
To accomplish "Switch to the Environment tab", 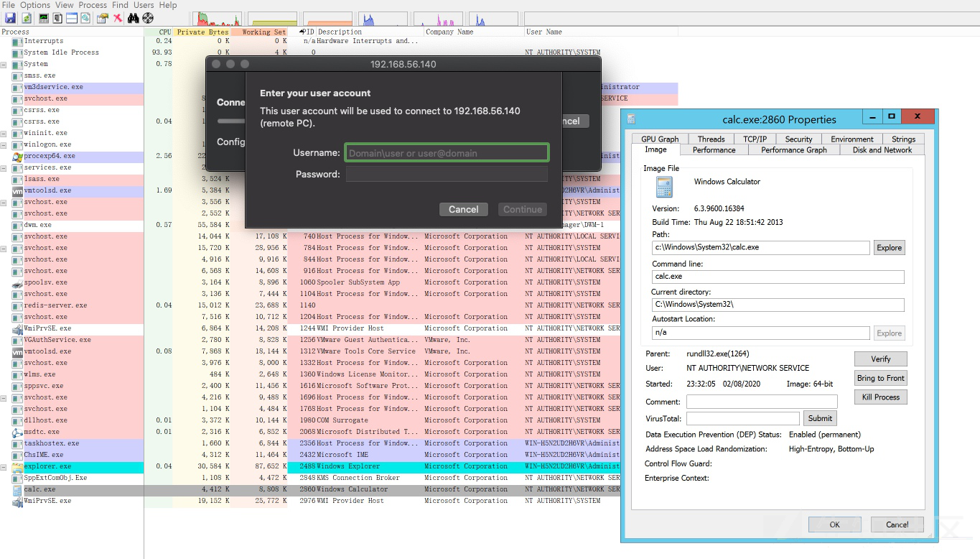I will (x=852, y=139).
